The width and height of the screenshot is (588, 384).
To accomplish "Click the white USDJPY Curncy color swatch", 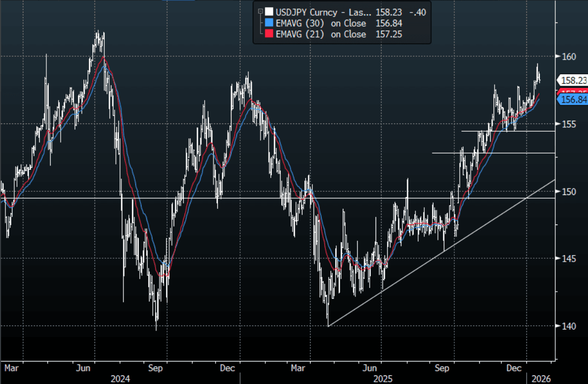I will tap(268, 11).
